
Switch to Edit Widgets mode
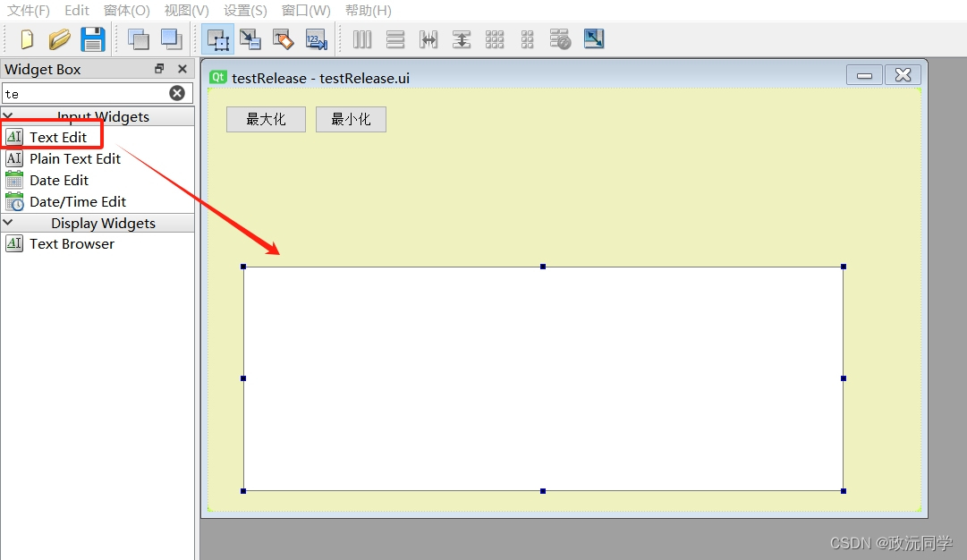(x=218, y=40)
